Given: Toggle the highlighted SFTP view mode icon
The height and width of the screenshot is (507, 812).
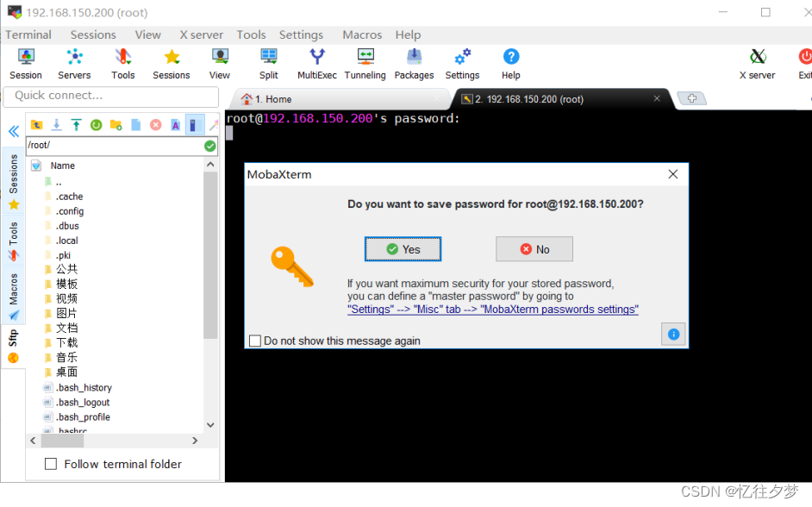Looking at the screenshot, I should click(x=195, y=125).
